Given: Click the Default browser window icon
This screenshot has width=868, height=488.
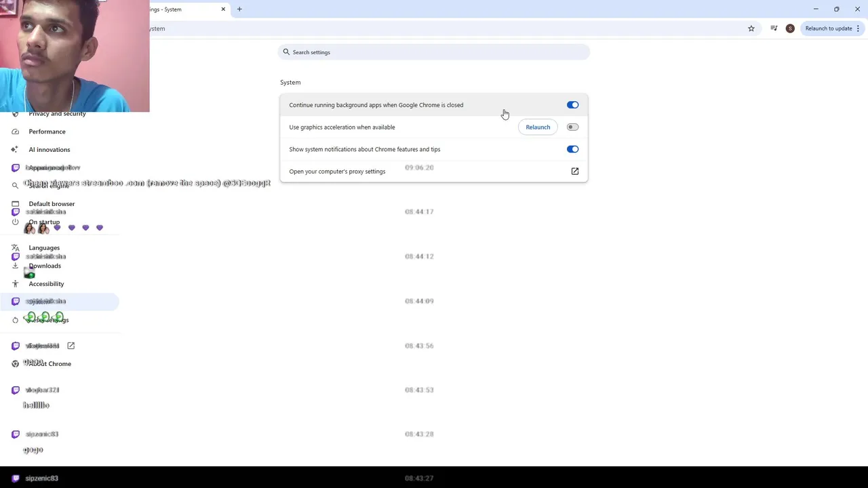Looking at the screenshot, I should point(15,203).
